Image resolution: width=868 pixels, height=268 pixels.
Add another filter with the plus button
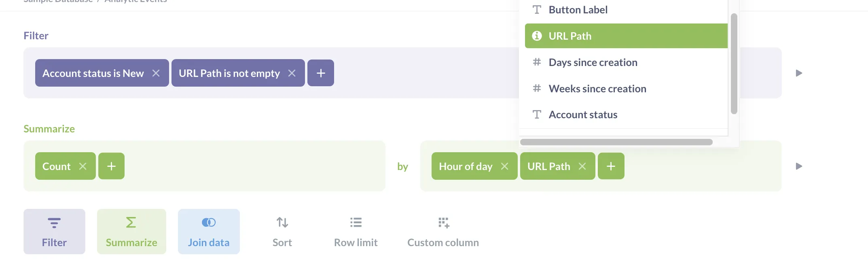(321, 73)
